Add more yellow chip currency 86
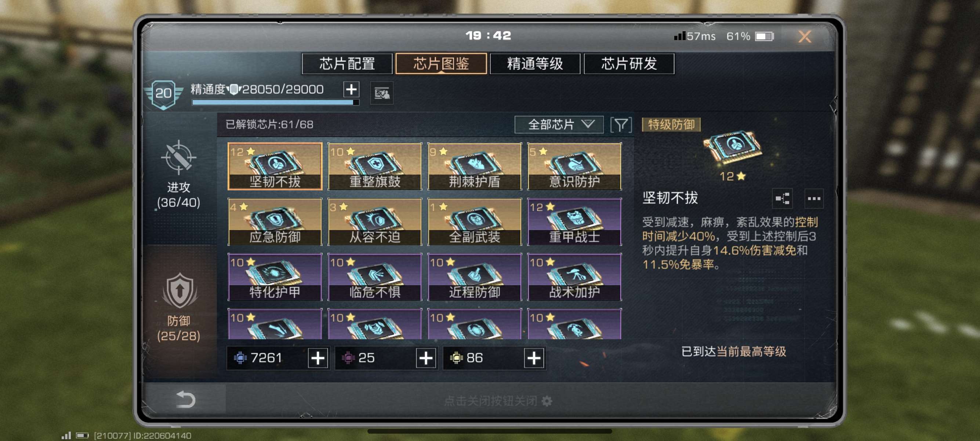 point(534,358)
